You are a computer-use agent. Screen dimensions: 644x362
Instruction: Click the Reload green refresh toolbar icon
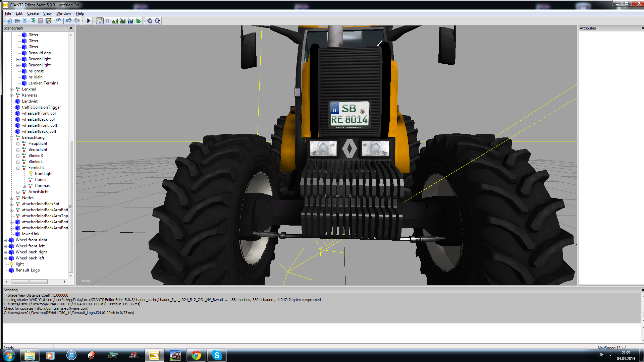coord(33,21)
